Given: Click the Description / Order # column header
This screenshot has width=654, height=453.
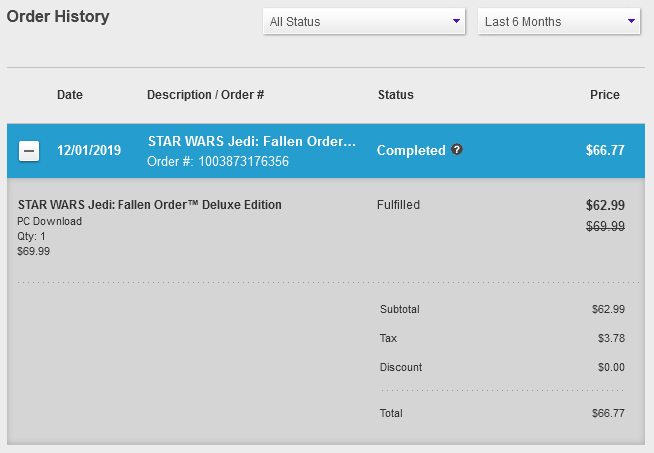Looking at the screenshot, I should coord(205,95).
